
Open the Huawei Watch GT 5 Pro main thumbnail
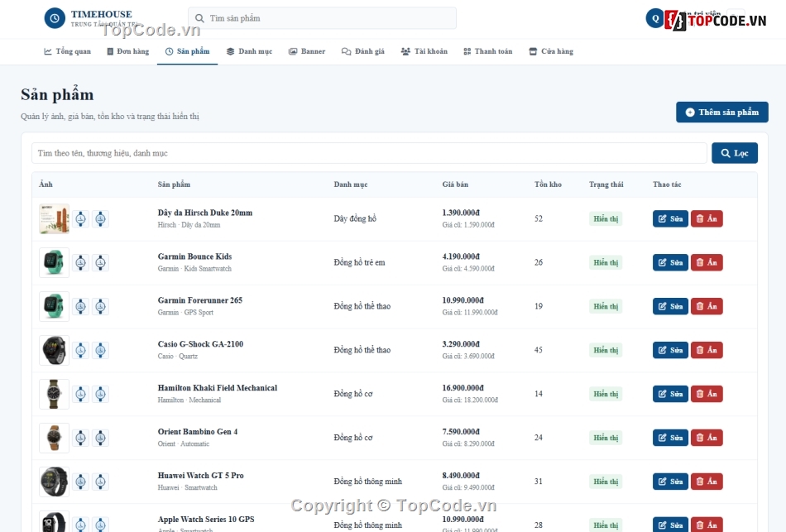click(54, 482)
